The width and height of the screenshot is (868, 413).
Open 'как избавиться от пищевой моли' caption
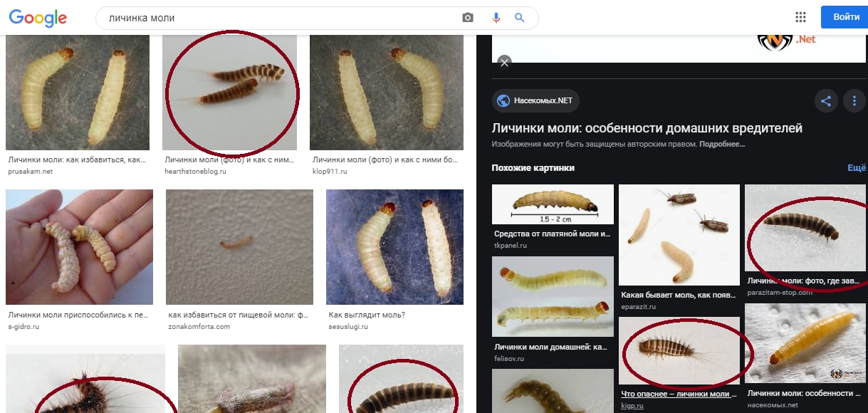(238, 314)
